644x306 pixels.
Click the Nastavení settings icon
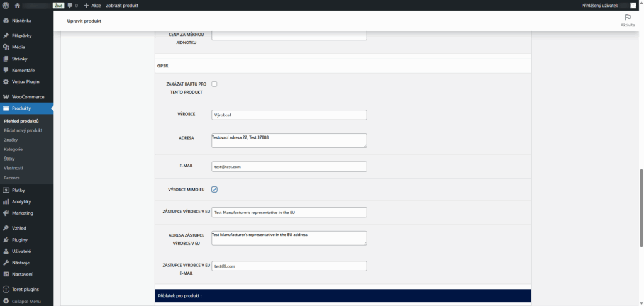pyautogui.click(x=6, y=275)
